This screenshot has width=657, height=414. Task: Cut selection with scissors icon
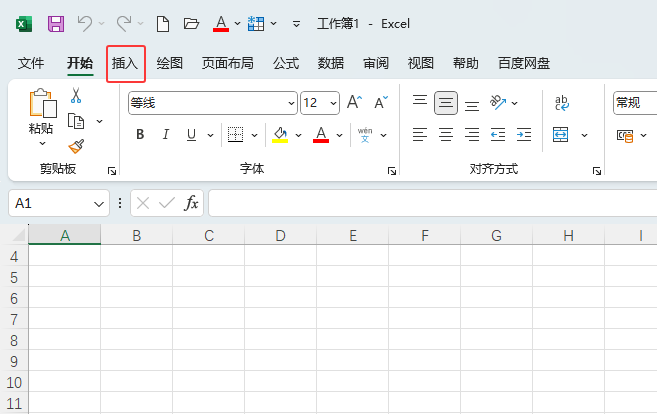click(x=76, y=96)
